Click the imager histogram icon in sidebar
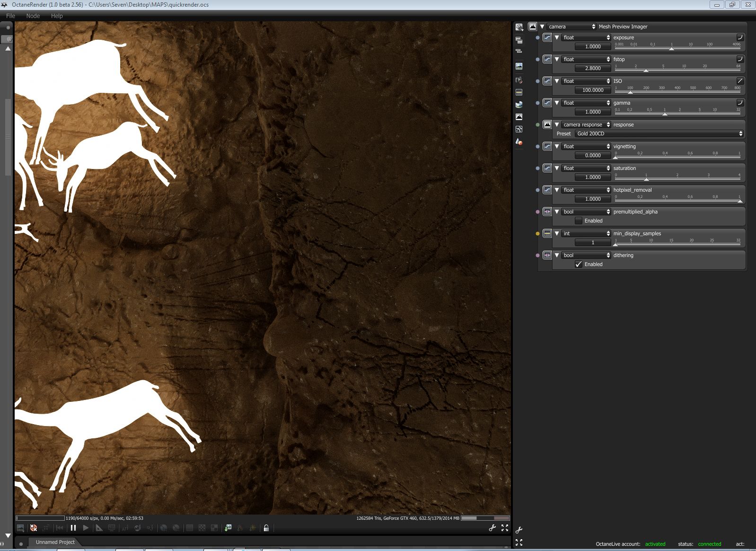Viewport: 756px width, 551px height. point(519,116)
